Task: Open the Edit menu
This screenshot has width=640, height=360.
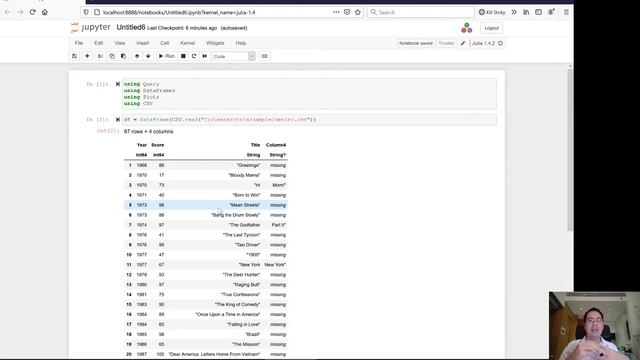Action: point(98,43)
